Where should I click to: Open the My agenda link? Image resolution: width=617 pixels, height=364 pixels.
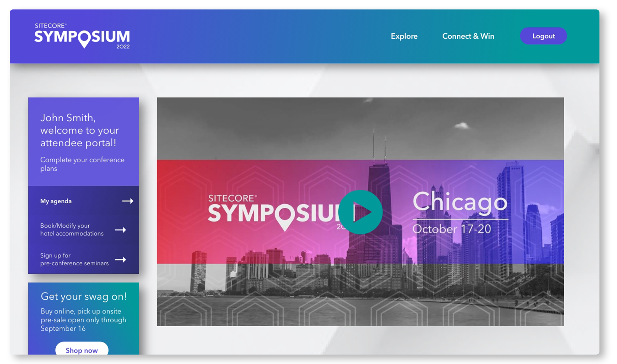pyautogui.click(x=56, y=201)
